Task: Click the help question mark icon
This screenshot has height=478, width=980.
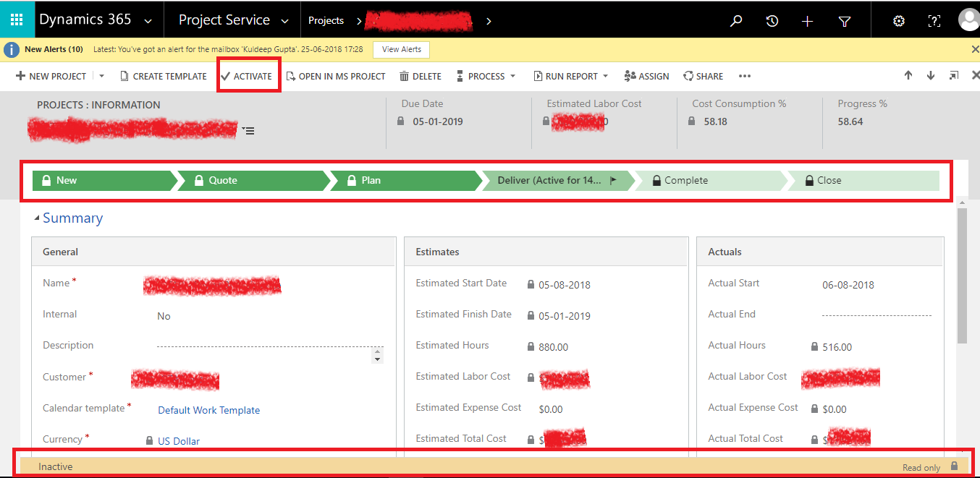Action: point(934,21)
